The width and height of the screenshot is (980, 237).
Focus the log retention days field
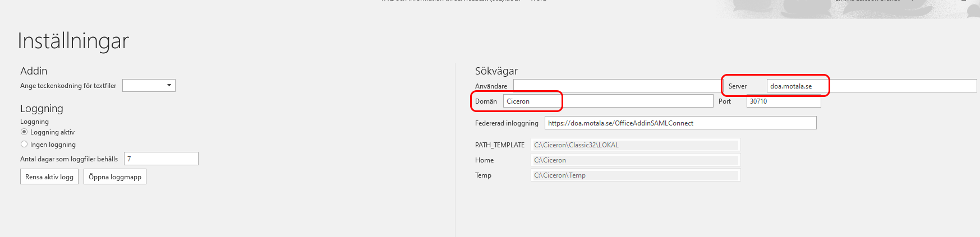point(161,159)
